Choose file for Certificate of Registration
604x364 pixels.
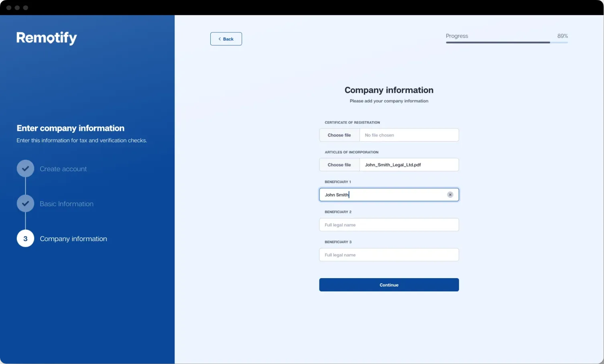[x=339, y=135]
